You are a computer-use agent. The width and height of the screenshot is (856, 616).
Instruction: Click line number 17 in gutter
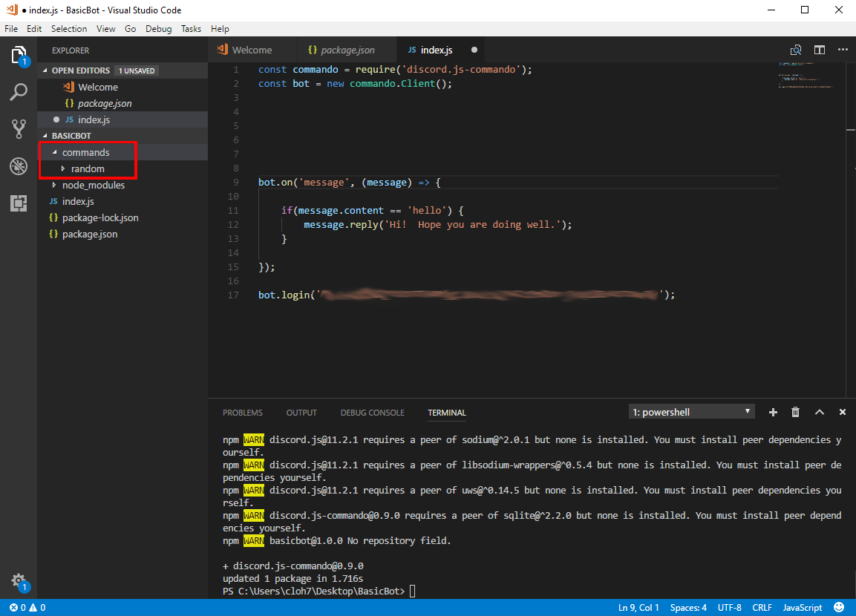(233, 295)
